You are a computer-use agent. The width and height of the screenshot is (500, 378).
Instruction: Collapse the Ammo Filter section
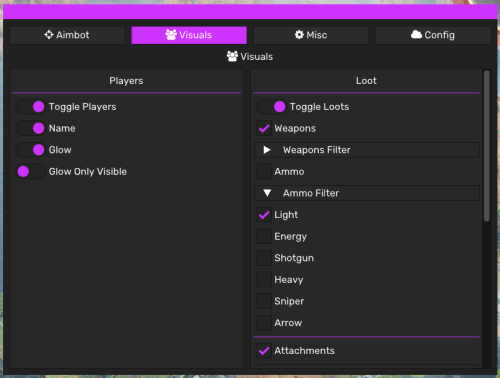[367, 193]
